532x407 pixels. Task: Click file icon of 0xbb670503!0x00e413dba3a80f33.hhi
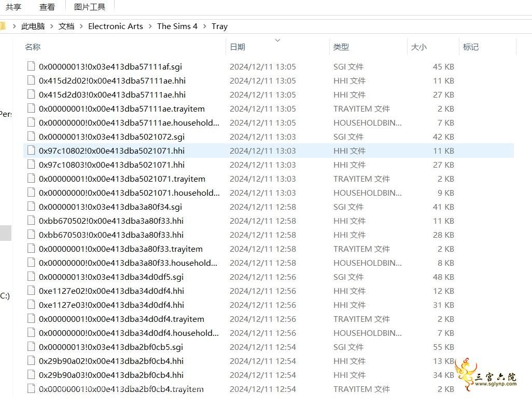point(31,235)
